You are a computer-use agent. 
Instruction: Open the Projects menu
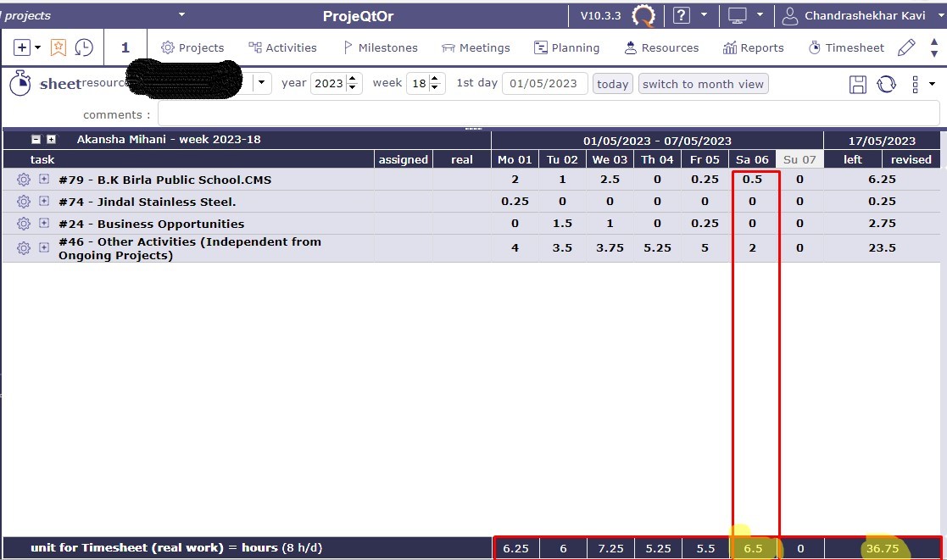pos(192,47)
